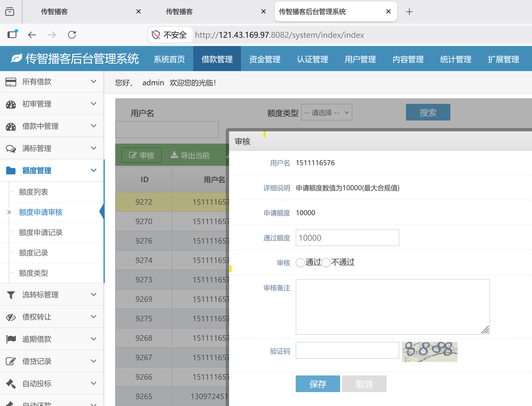Close the second 传智播客 tab
532x406 pixels.
pyautogui.click(x=264, y=11)
